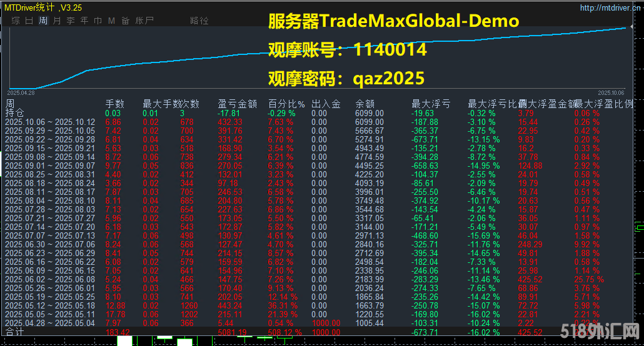
Task: Click profit amount 432.33 cell
Action: [x=230, y=122]
